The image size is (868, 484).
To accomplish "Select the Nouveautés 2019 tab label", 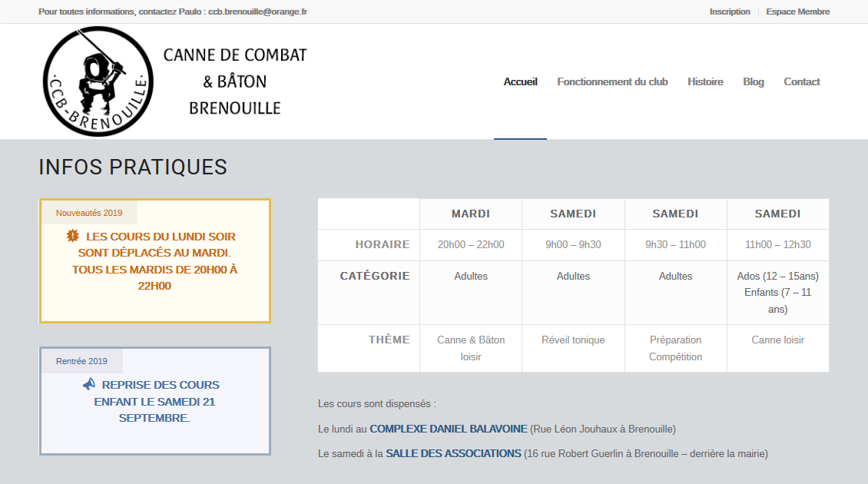I will (89, 213).
